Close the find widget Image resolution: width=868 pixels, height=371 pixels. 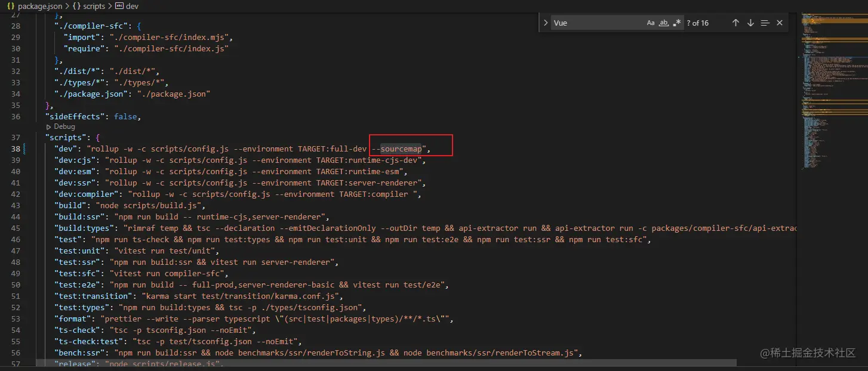click(780, 23)
